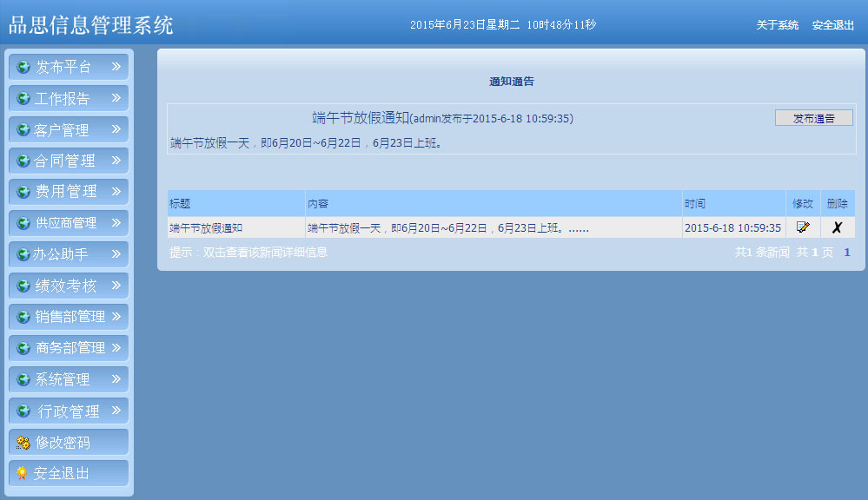Viewport: 868px width, 500px height.
Task: Click the keys icon beside 修改密码
Action: click(x=23, y=443)
